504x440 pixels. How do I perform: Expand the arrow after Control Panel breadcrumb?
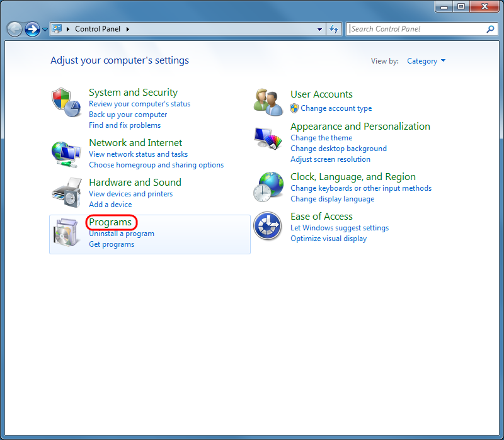tap(128, 29)
